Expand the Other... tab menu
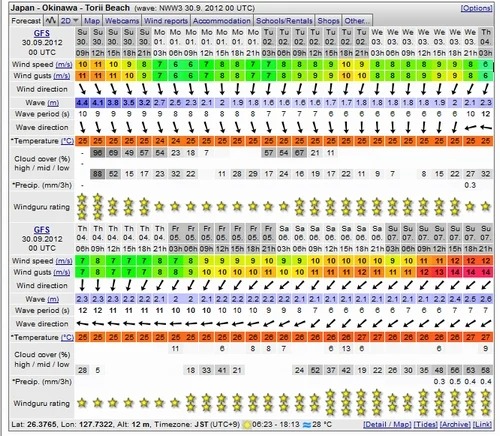This screenshot has height=436, width=500. 357,21
